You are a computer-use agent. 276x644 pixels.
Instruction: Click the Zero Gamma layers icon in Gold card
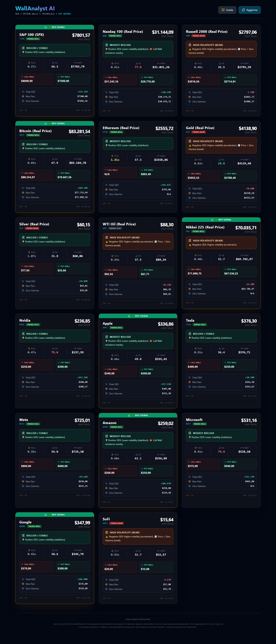tap(190, 198)
